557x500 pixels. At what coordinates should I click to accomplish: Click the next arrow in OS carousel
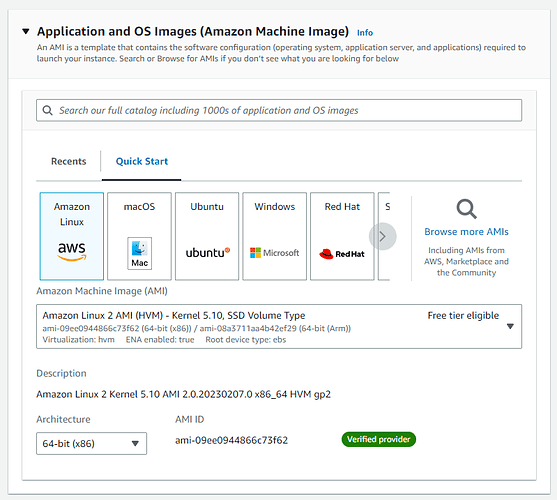[383, 237]
